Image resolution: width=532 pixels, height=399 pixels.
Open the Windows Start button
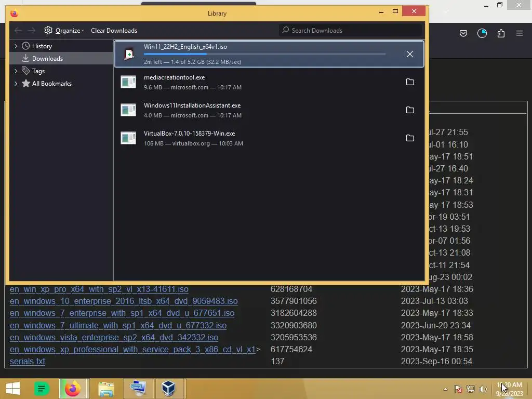13,389
